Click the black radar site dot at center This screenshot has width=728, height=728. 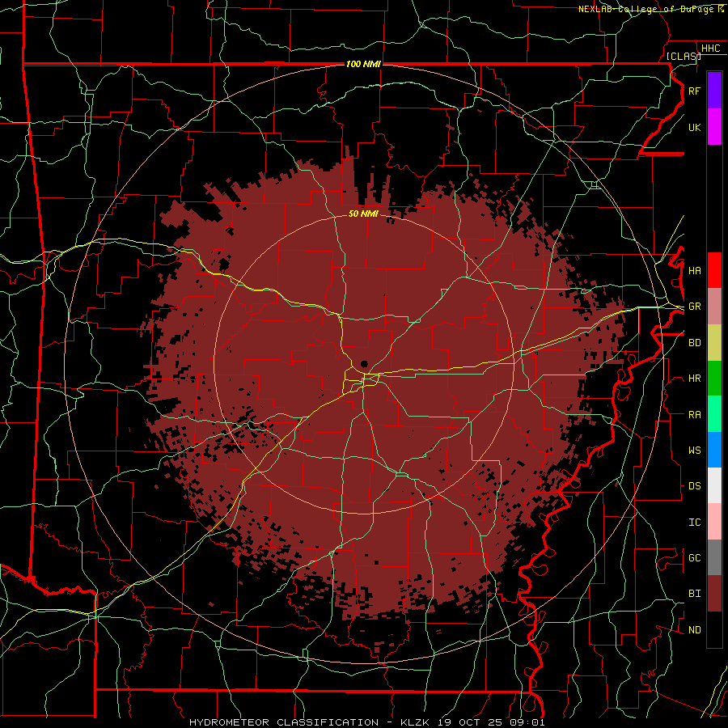click(364, 364)
